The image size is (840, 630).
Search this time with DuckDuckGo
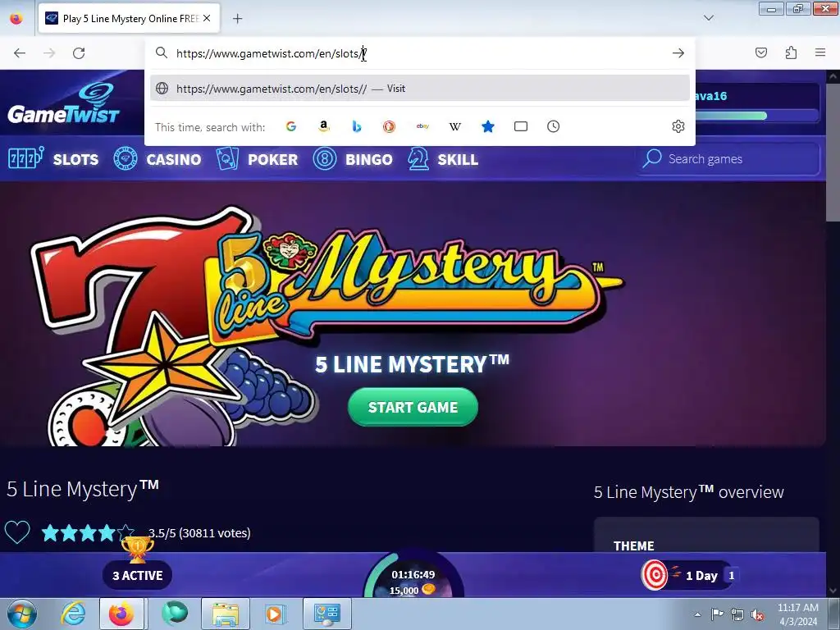tap(390, 126)
